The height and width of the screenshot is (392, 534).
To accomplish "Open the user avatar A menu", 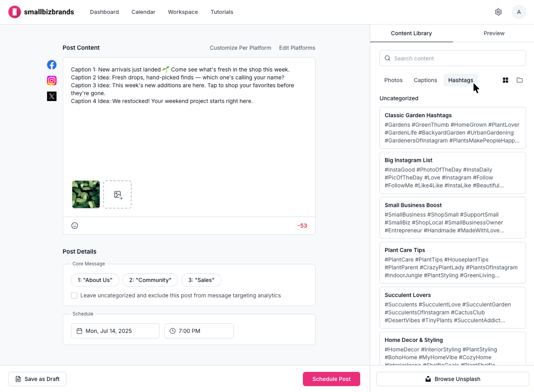I will [518, 12].
